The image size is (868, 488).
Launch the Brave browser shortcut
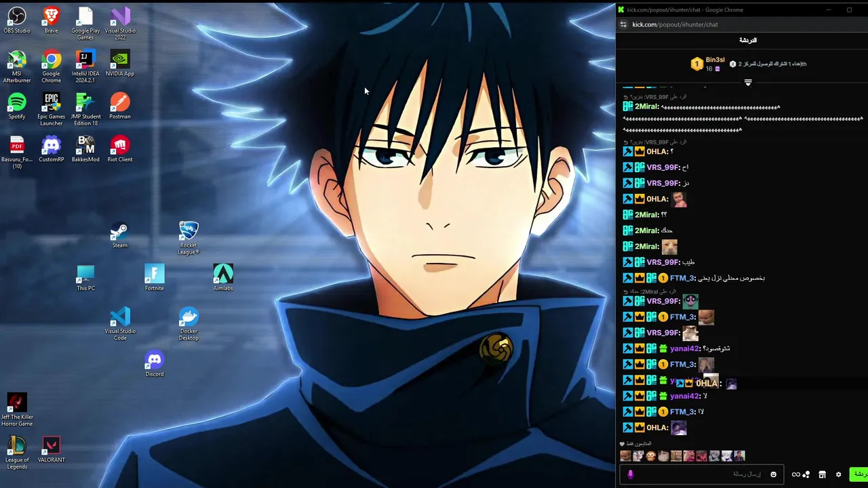tap(51, 20)
